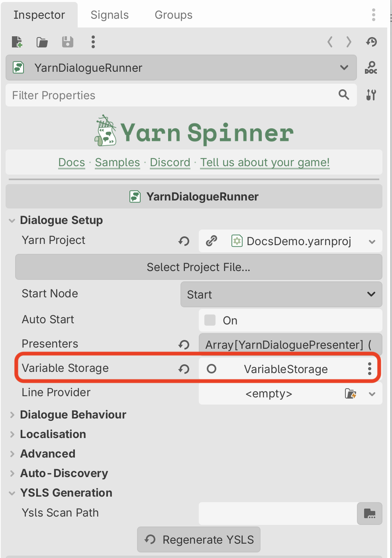This screenshot has width=392, height=558.
Task: Create a new resource with the file-plus icon
Action: tap(17, 42)
